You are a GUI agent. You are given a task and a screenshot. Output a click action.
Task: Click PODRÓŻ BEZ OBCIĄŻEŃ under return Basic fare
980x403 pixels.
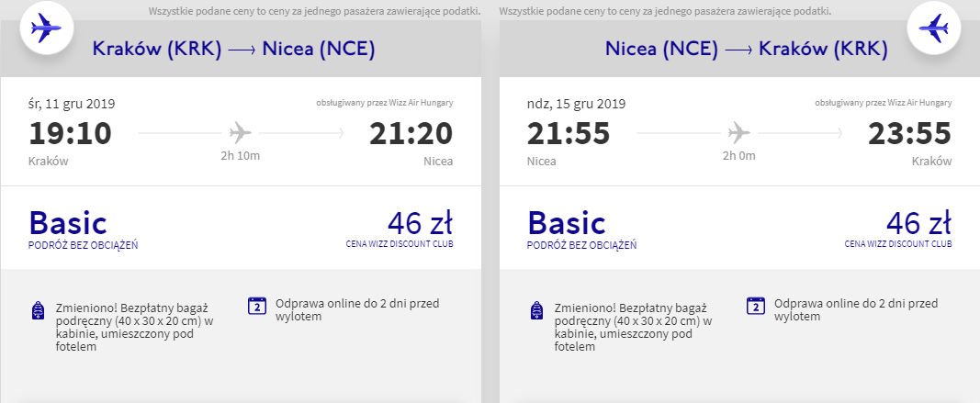(x=582, y=245)
